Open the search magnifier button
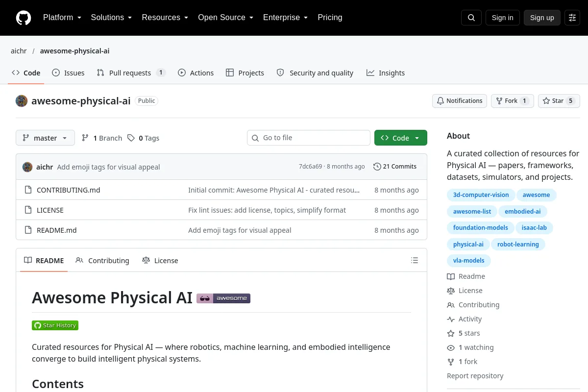This screenshot has width=588, height=392. coord(471,18)
